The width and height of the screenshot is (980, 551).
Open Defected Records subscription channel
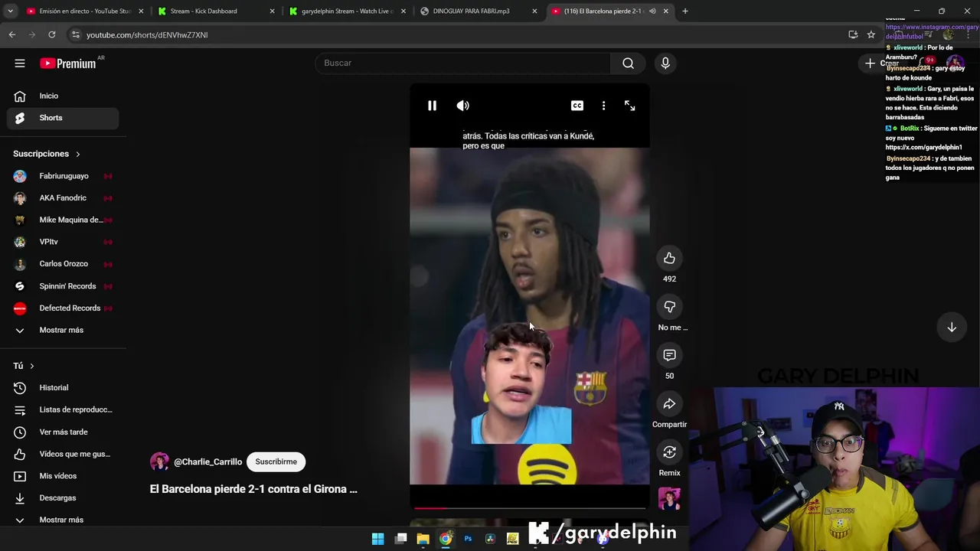pyautogui.click(x=64, y=308)
